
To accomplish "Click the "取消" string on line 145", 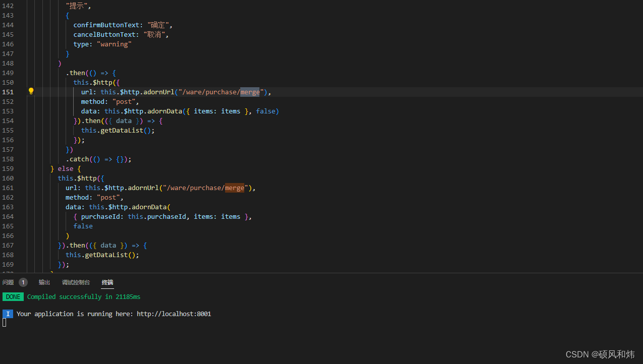I will coord(155,34).
